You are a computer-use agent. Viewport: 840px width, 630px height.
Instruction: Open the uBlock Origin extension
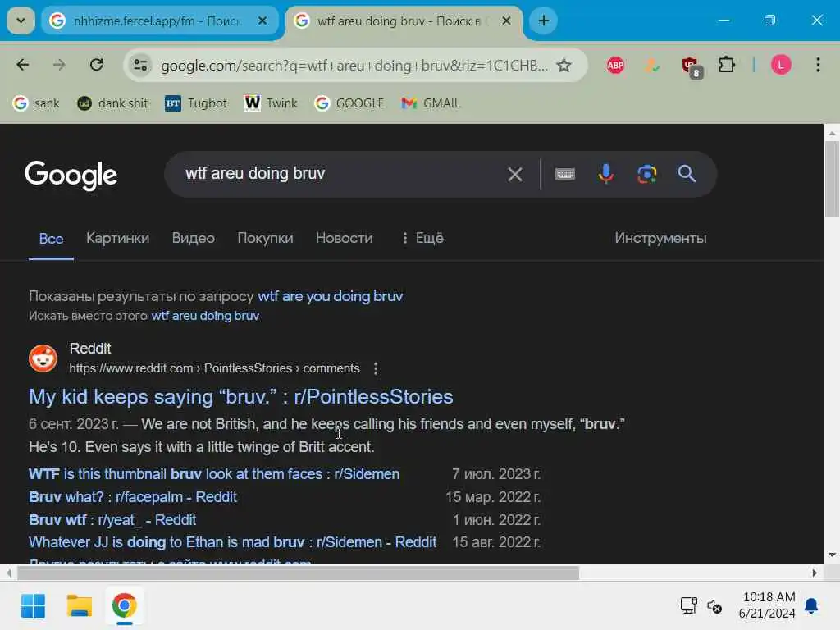[691, 66]
